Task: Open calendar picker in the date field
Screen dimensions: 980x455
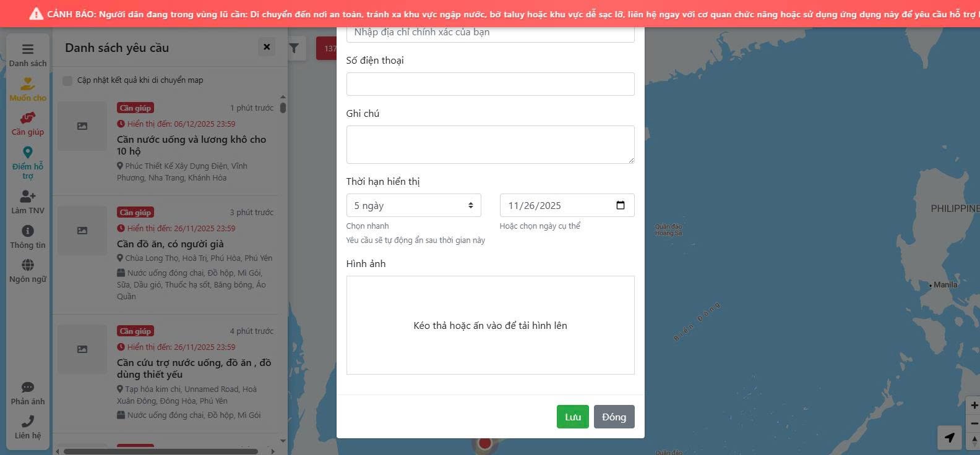Action: [x=621, y=205]
